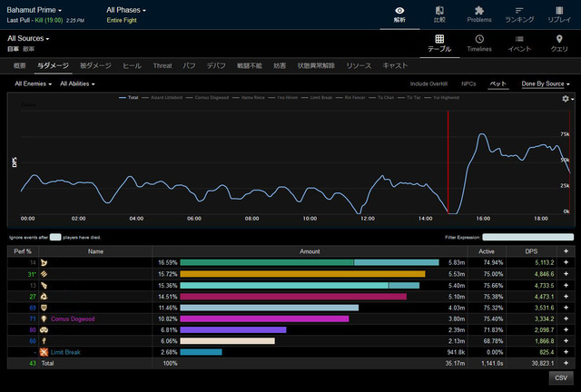Viewport: 581px width, 392px height.
Task: Click the job icon in the 14.51% row
Action: pos(44,297)
